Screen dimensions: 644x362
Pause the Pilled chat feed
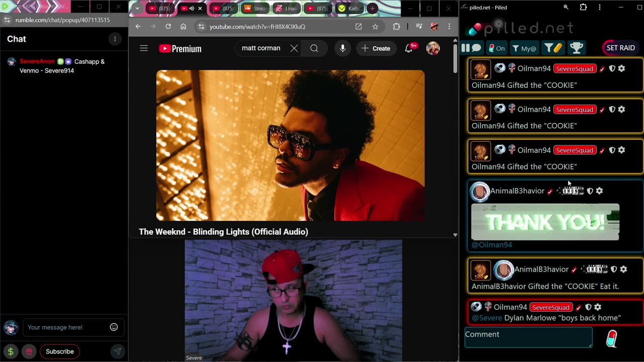(465, 48)
